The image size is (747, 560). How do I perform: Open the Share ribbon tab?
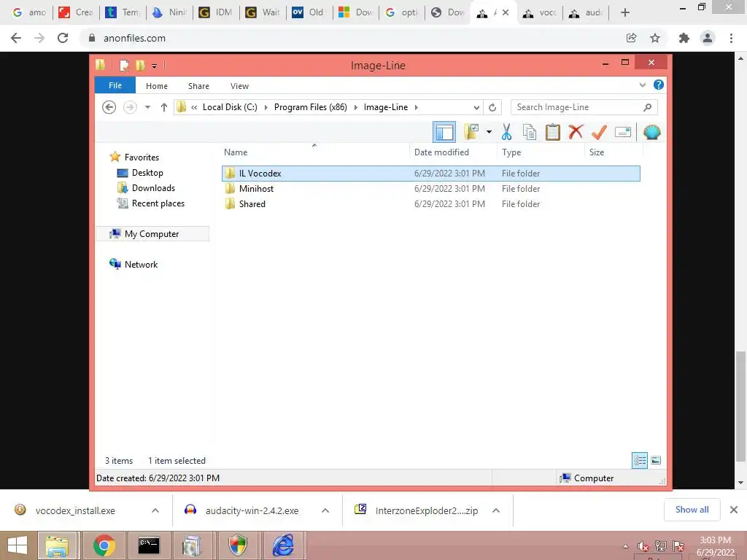tap(198, 86)
